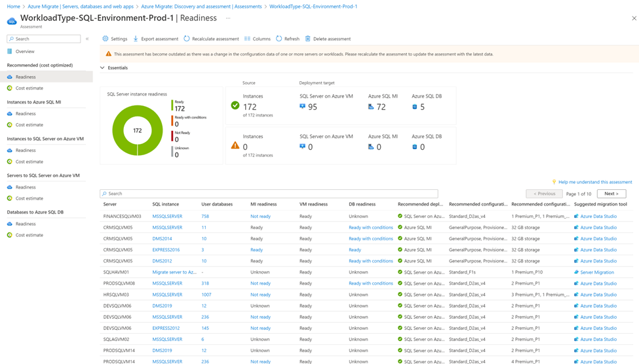
Task: Click the orange warning triangle by 0 instances
Action: pyautogui.click(x=235, y=145)
